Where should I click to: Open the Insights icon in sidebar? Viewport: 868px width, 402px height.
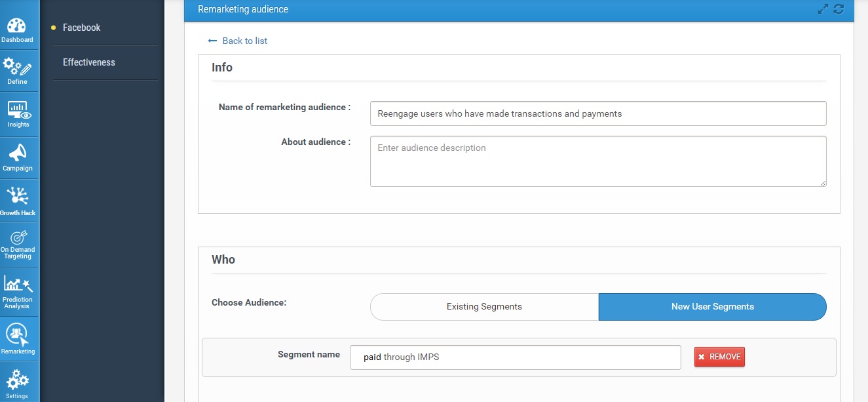18,111
